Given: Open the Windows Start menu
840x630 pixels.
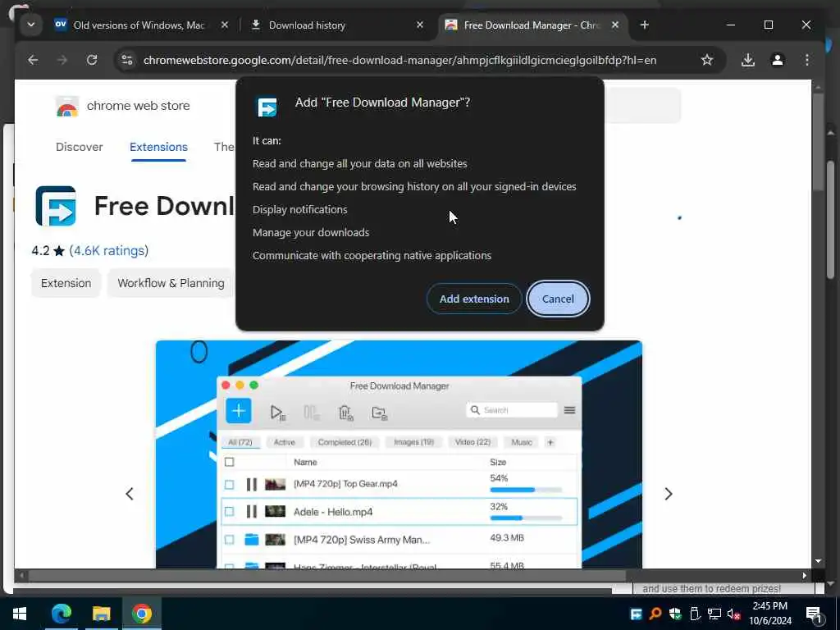Looking at the screenshot, I should pyautogui.click(x=20, y=614).
